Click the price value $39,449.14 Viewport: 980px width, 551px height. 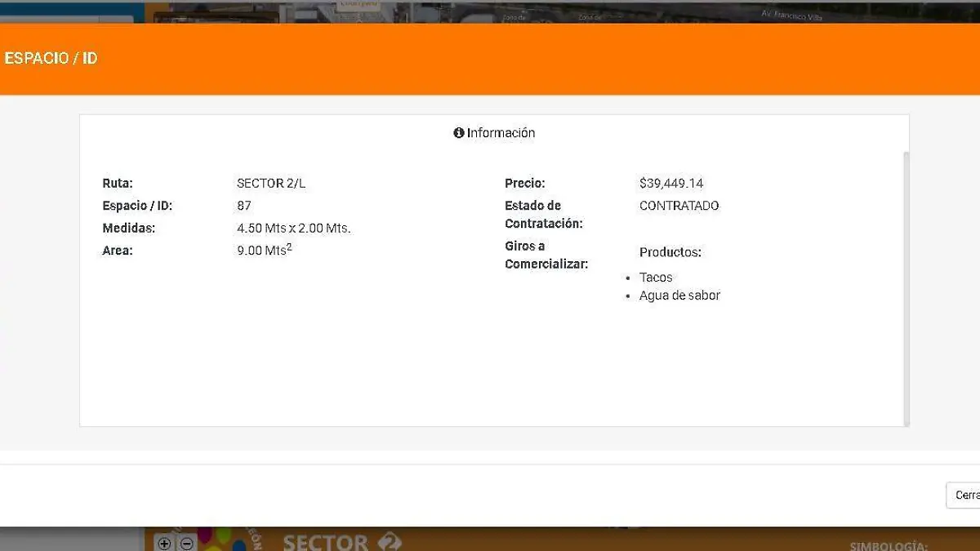coord(670,183)
